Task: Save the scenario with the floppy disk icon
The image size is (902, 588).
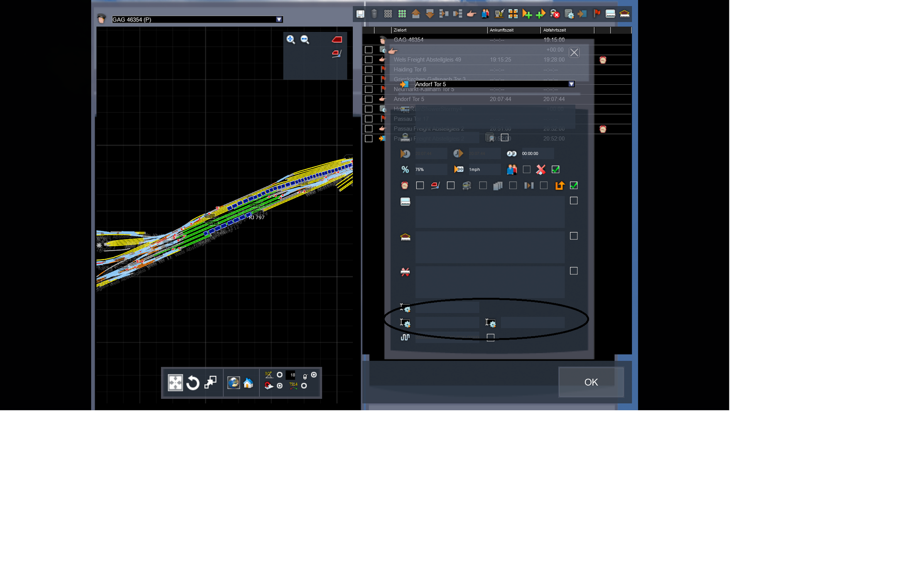Action: pyautogui.click(x=360, y=14)
